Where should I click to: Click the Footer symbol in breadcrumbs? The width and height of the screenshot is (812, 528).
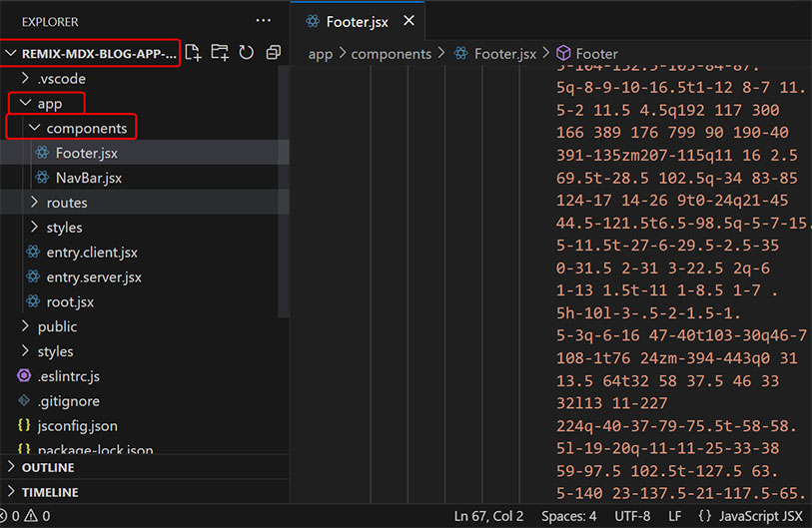point(595,54)
